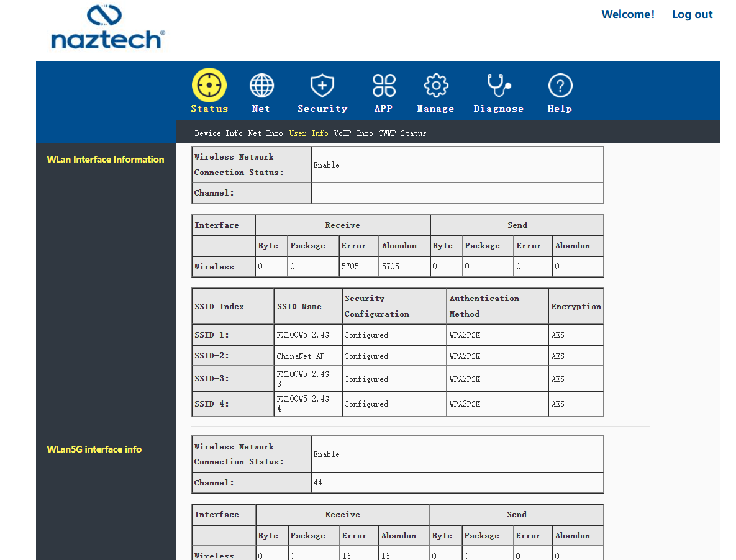Click the Help question mark icon

pos(560,86)
